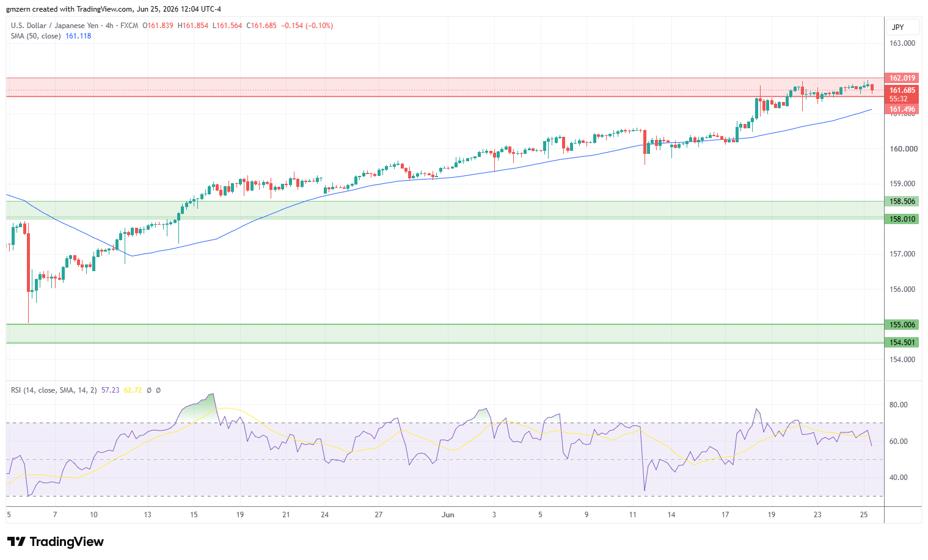Click the SMA value 161.118
928x560 pixels.
coord(78,36)
